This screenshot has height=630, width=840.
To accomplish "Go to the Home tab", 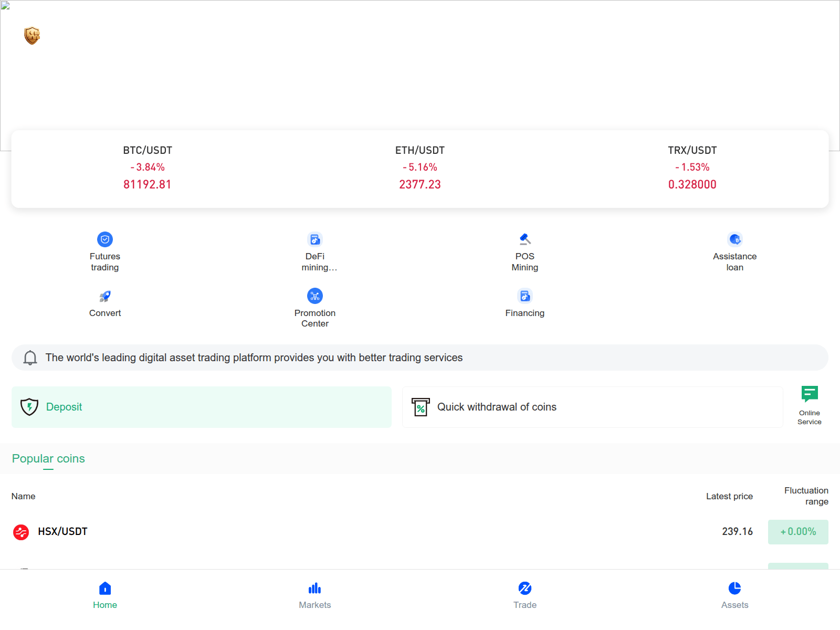I will click(x=105, y=595).
